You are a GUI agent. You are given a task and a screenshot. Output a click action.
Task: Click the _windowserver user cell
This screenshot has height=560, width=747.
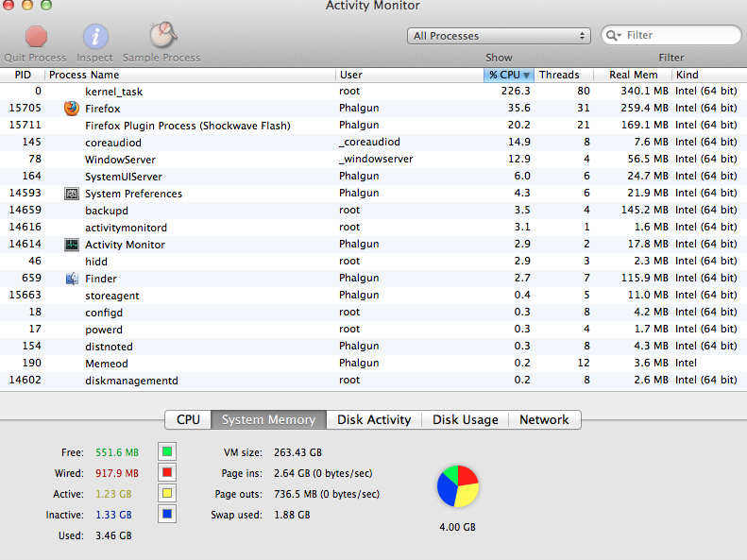(376, 159)
